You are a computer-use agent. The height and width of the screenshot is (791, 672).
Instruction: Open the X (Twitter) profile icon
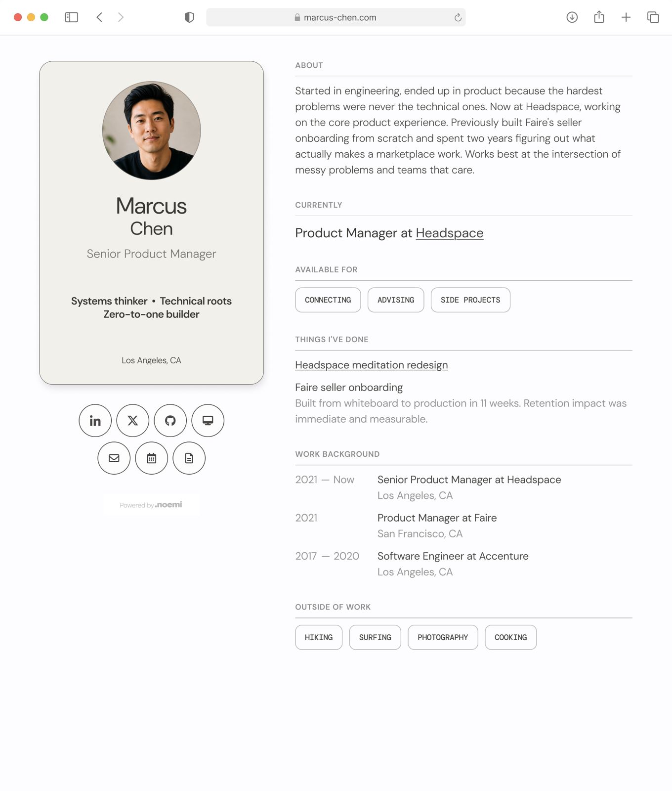132,421
